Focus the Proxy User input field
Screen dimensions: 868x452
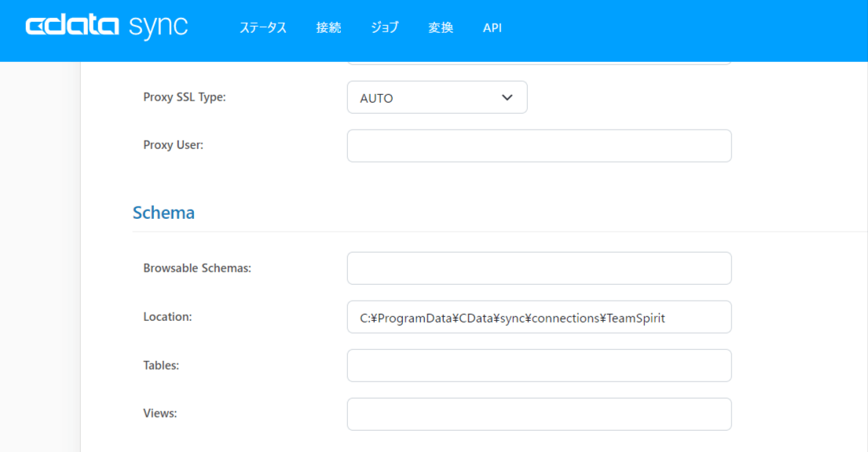(539, 145)
